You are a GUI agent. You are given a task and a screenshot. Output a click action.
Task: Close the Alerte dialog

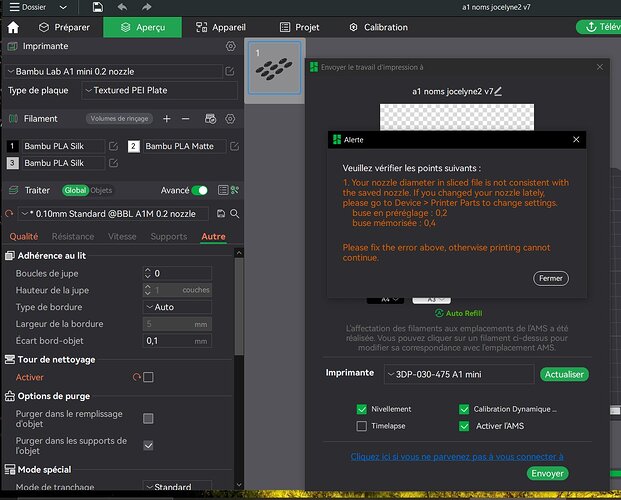[576, 139]
